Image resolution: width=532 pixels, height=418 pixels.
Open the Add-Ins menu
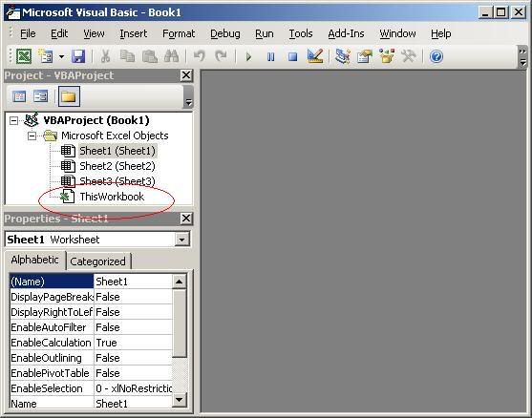click(346, 33)
